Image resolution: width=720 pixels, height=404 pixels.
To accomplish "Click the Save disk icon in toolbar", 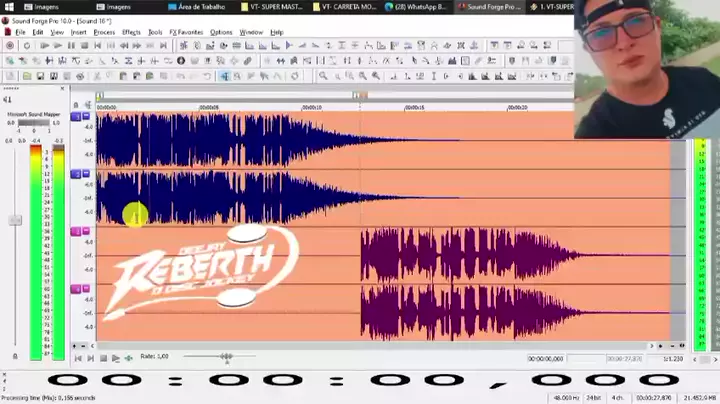I will click(40, 76).
